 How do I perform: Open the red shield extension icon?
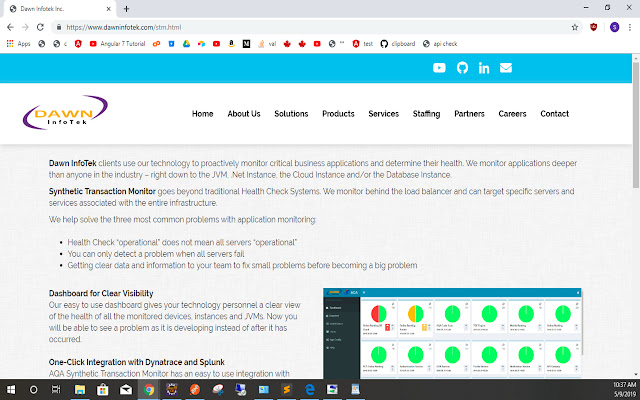[593, 27]
